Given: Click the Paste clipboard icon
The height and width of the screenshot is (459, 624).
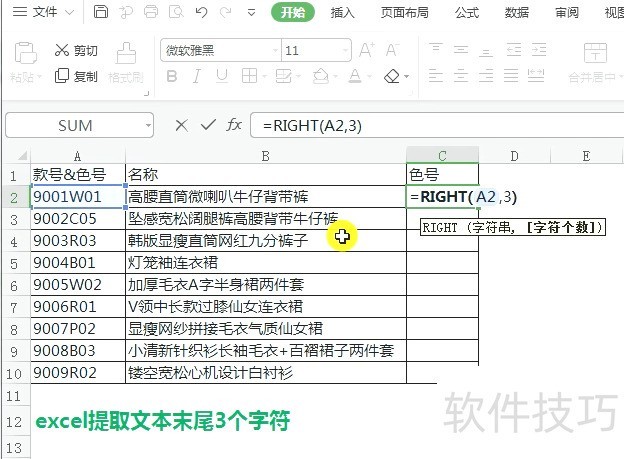Looking at the screenshot, I should [x=25, y=53].
